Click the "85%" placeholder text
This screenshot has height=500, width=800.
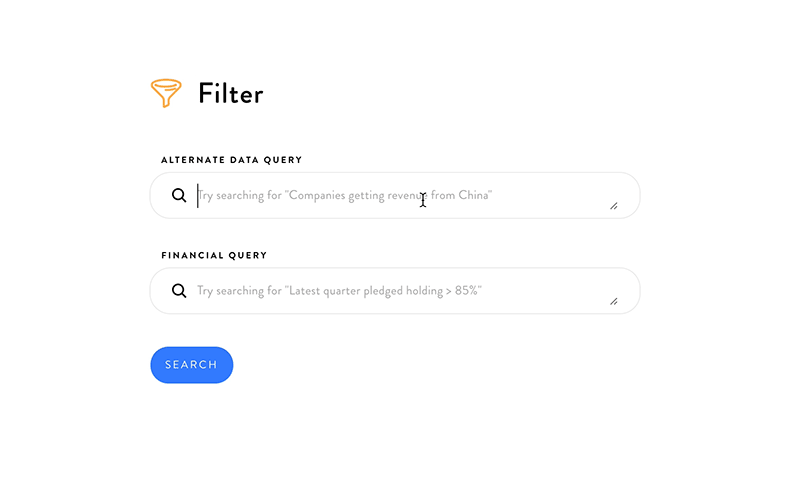[x=466, y=291]
